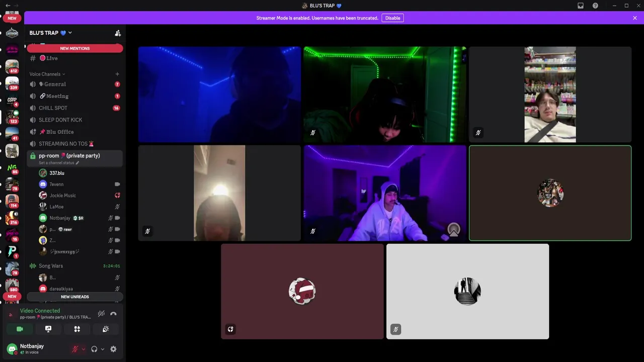The height and width of the screenshot is (362, 644).
Task: Share your screen button
Action: pos(48,329)
